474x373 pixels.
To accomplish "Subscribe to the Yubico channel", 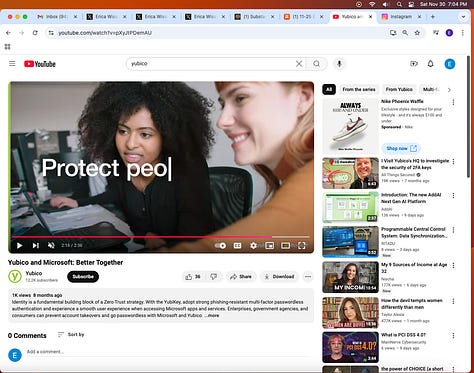I will (83, 277).
